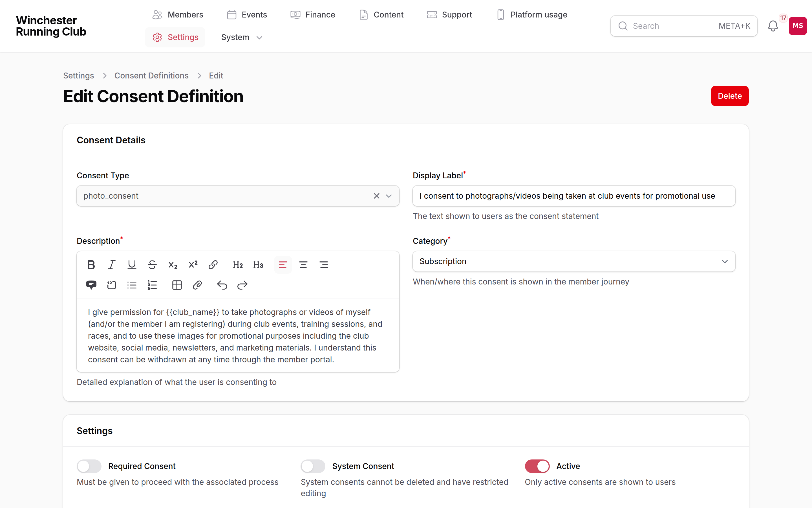Apply superscript formatting
Image resolution: width=812 pixels, height=508 pixels.
tap(193, 265)
